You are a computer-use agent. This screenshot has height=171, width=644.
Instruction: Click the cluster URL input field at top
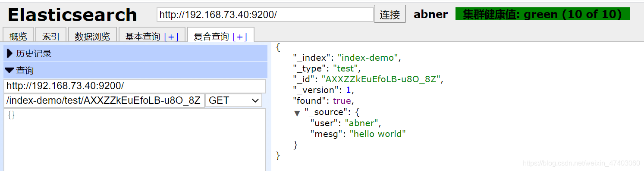(265, 15)
